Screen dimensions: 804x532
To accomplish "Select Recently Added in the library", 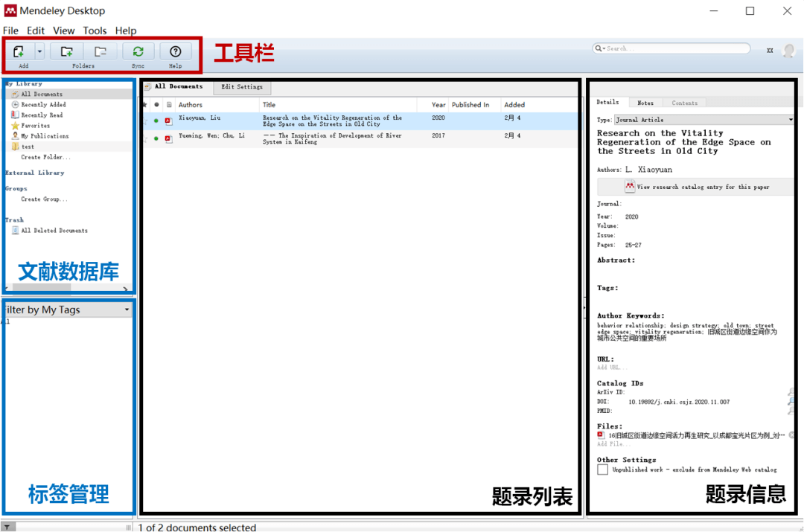I will [43, 105].
